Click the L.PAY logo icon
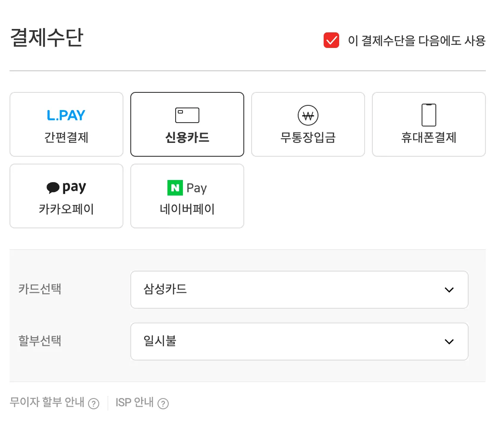The width and height of the screenshot is (504, 430). (x=66, y=115)
